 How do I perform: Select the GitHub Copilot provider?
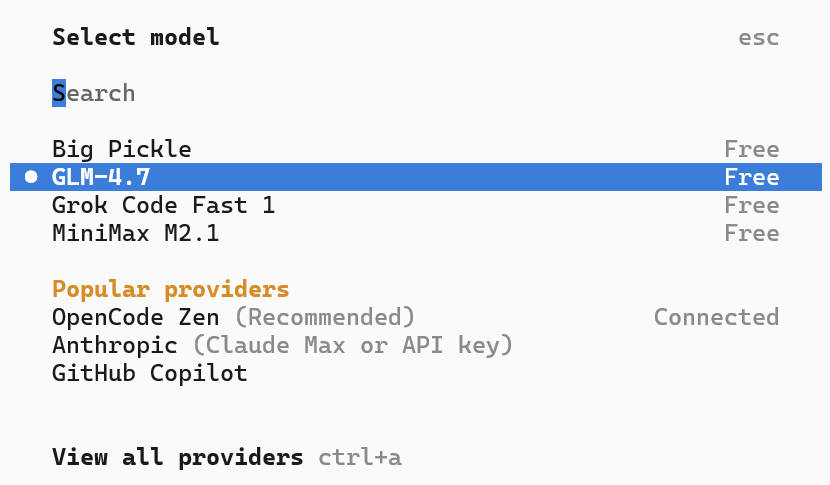click(149, 373)
